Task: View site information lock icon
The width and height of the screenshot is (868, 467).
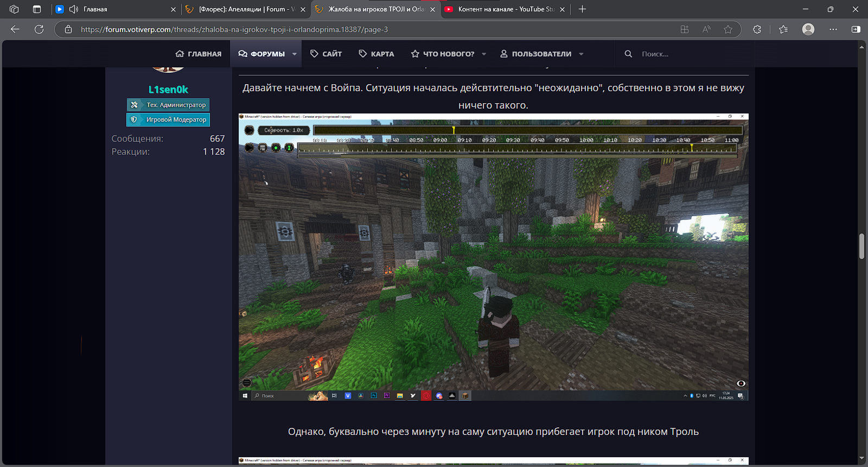Action: point(68,29)
